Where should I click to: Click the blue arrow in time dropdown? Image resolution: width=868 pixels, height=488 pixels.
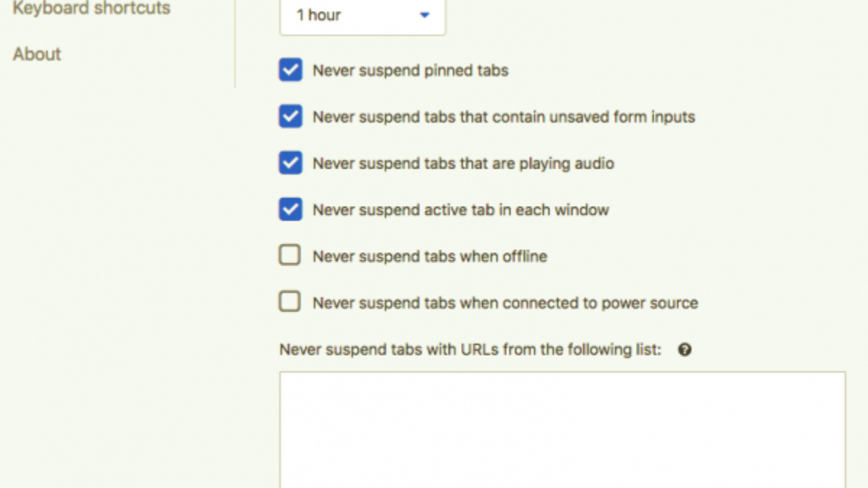coord(425,15)
